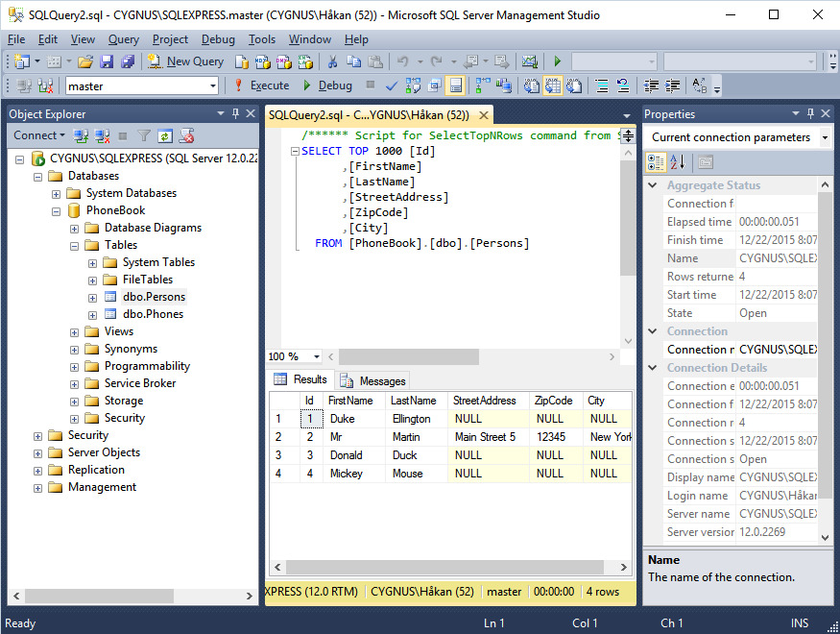This screenshot has height=634, width=840.
Task: Refresh the Object Explorer tree
Action: coord(165,136)
